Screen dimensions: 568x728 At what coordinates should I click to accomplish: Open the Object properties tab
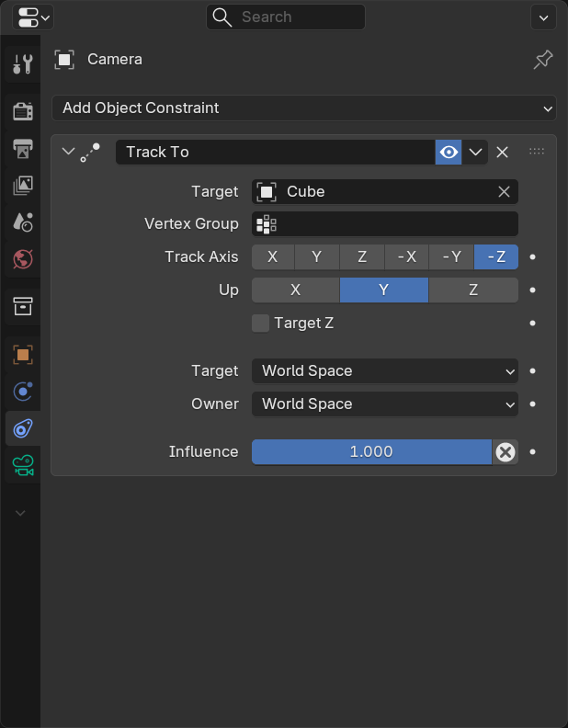tap(23, 355)
